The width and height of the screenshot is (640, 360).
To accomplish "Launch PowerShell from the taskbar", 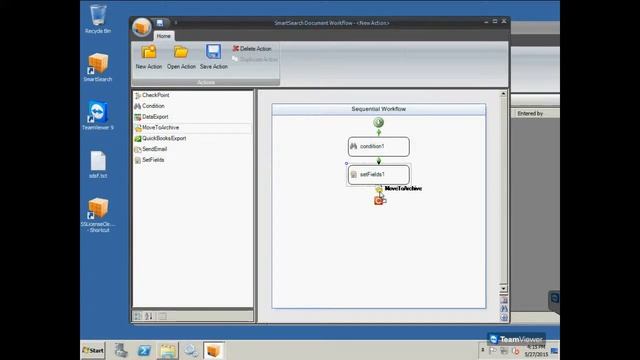I will [144, 350].
